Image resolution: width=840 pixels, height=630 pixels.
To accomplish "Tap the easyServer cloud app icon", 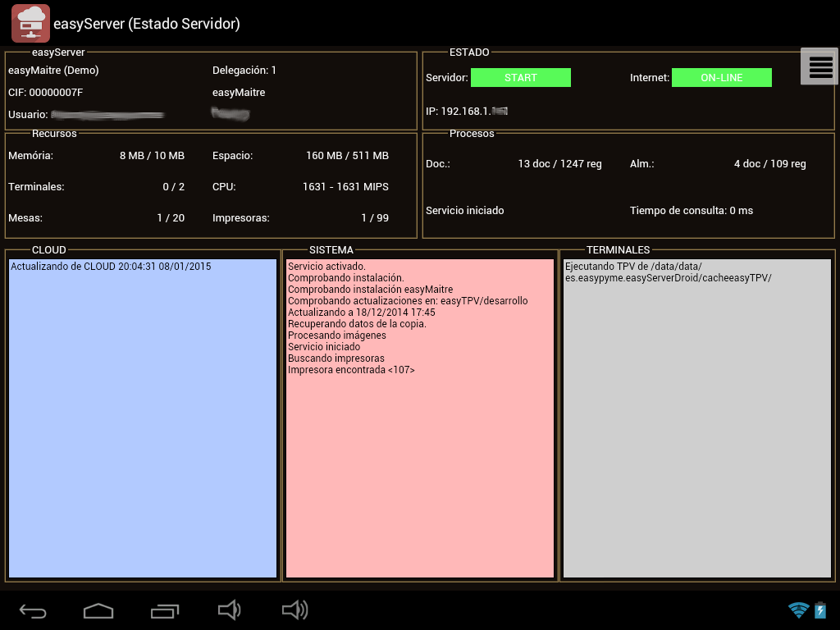I will pyautogui.click(x=30, y=24).
